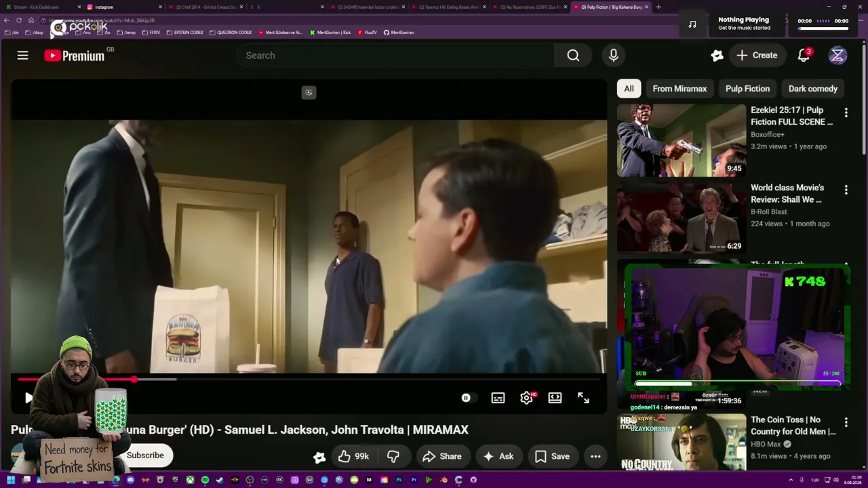Open the YouTube guide hamburger menu

tap(22, 56)
